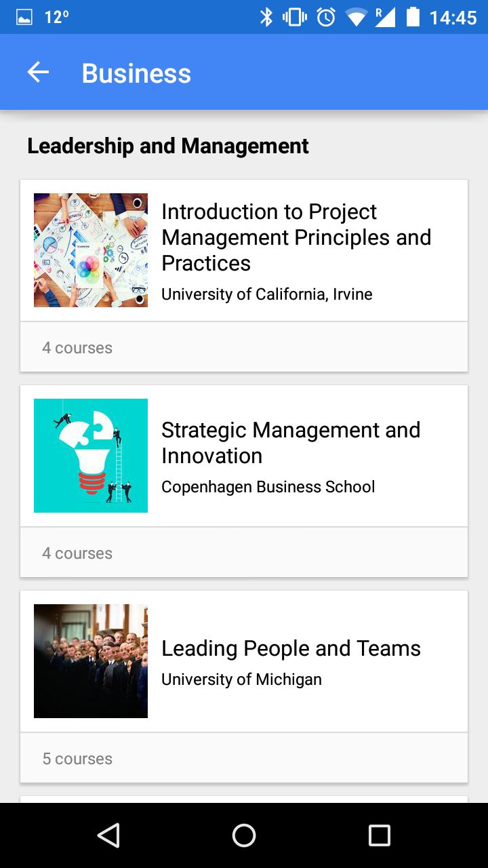The width and height of the screenshot is (488, 868).
Task: Open Leading People and Teams thumbnail
Action: [91, 661]
